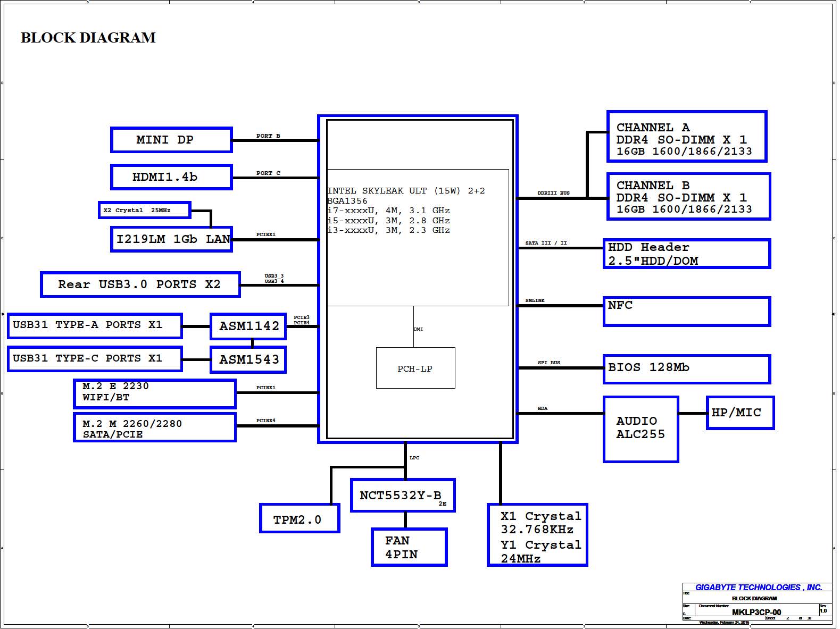Select the MINI DP block
840x629 pixels.
[171, 140]
